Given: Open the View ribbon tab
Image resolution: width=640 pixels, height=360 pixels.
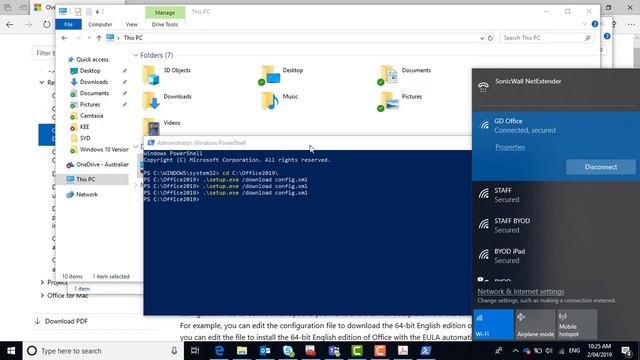Looking at the screenshot, I should pyautogui.click(x=131, y=24).
